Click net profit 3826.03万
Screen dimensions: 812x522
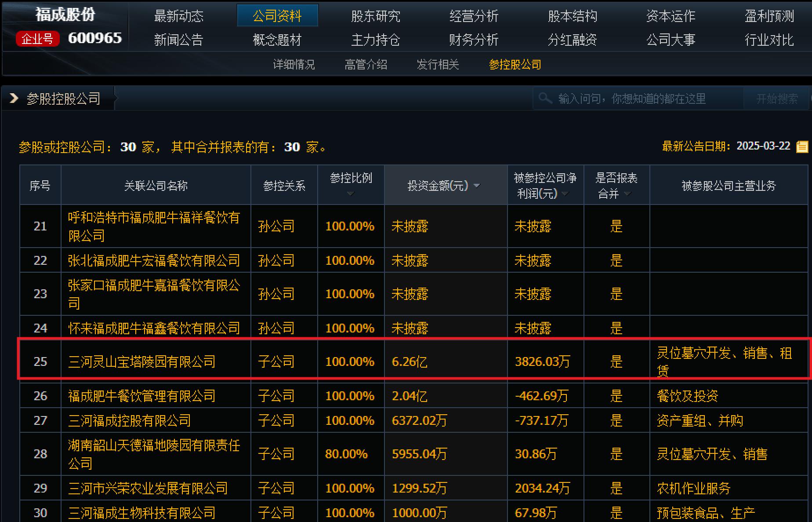point(542,361)
